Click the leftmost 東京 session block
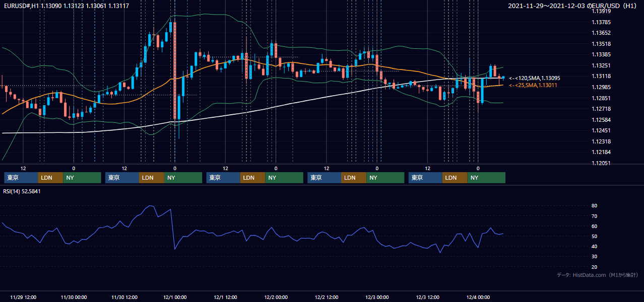 point(21,178)
